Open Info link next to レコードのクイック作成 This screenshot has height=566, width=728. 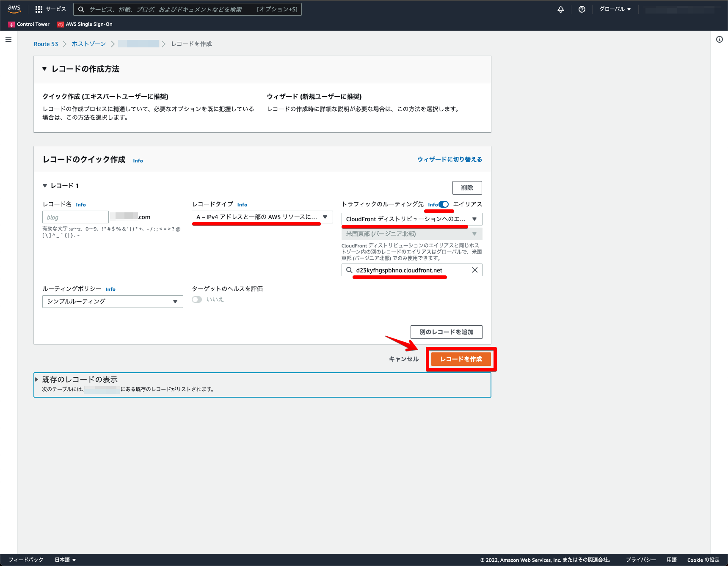[x=138, y=161]
